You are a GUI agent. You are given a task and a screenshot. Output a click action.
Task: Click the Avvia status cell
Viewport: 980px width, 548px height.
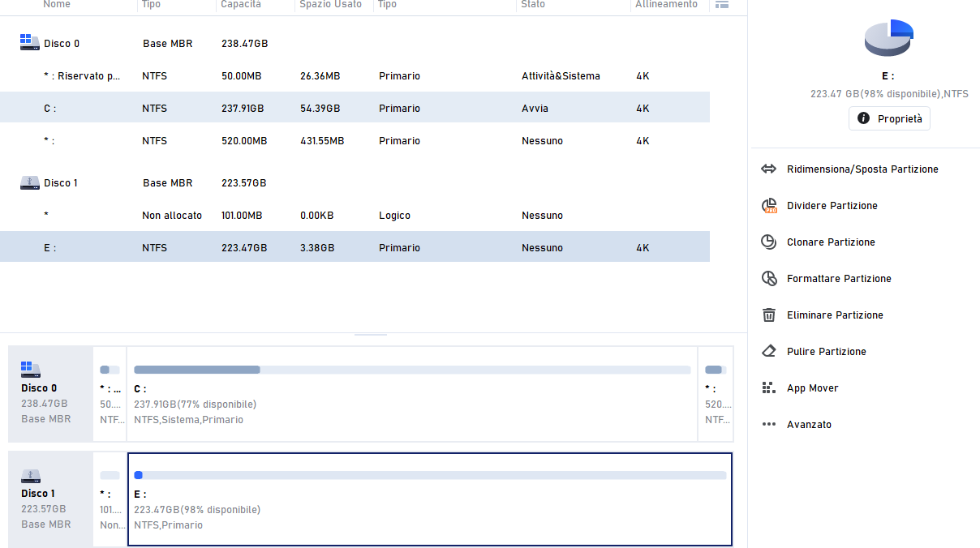(x=535, y=109)
